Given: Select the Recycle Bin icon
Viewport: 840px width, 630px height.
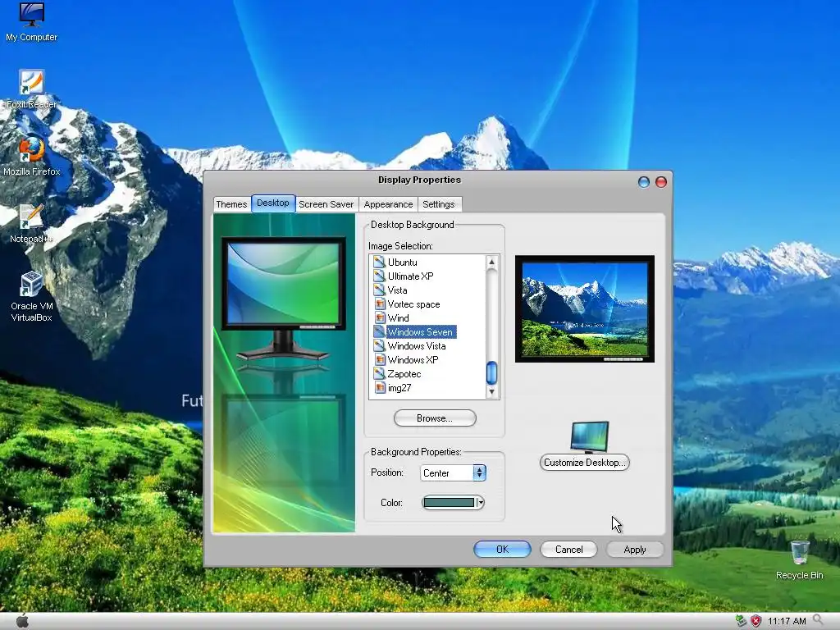Looking at the screenshot, I should click(799, 559).
